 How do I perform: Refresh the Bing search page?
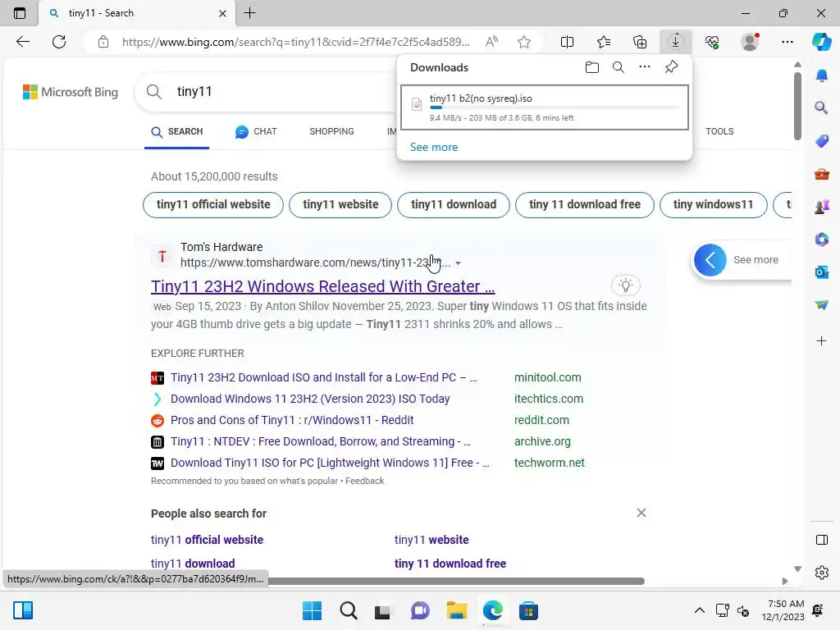click(59, 42)
